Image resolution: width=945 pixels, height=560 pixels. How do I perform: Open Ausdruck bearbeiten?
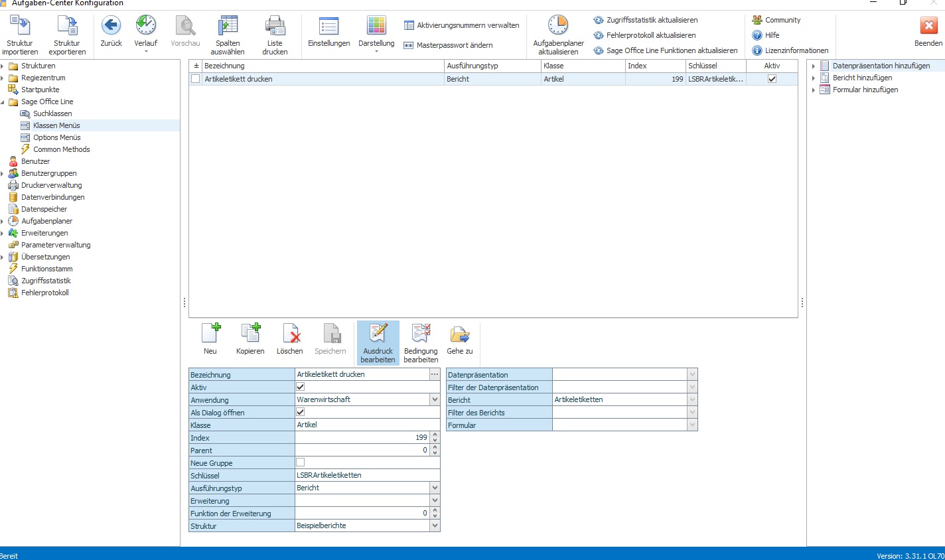pyautogui.click(x=378, y=342)
